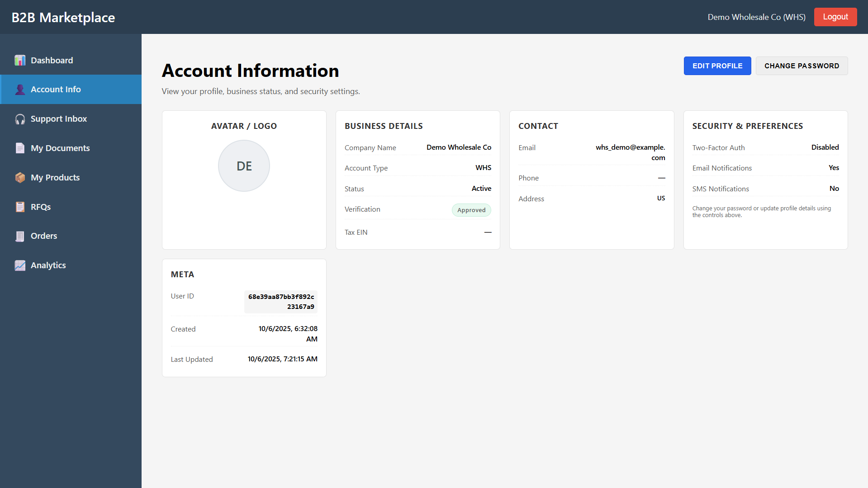Click the whs_demo@example.com email address
This screenshot has height=488, width=868.
[x=630, y=152]
